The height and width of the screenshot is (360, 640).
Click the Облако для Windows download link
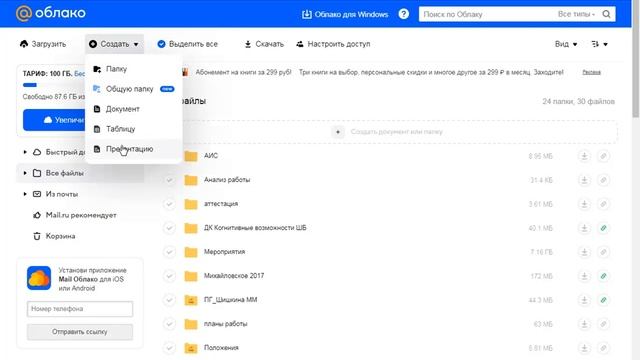[x=345, y=14]
